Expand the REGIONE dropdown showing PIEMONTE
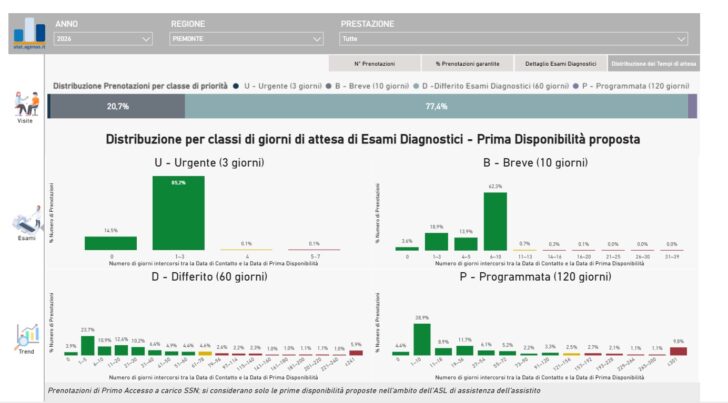The height and width of the screenshot is (403, 728). click(246, 39)
